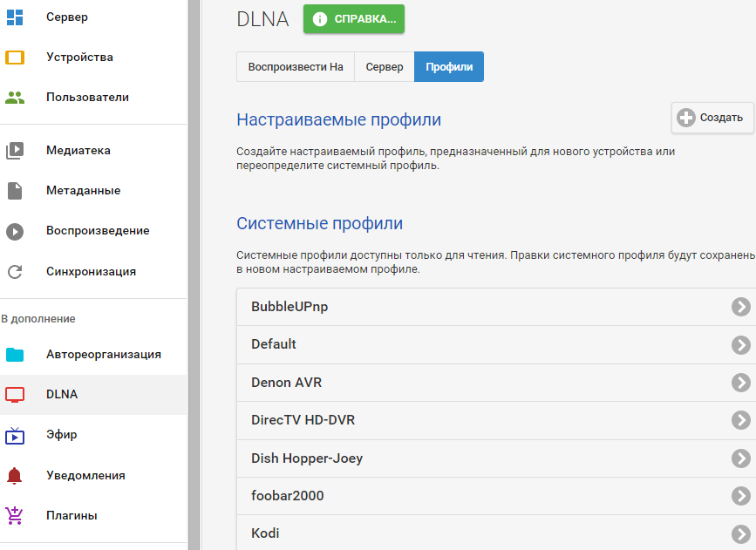Screen dimensions: 756x550
Task: Click the blue folder Auto-organize icon
Action: coord(15,355)
